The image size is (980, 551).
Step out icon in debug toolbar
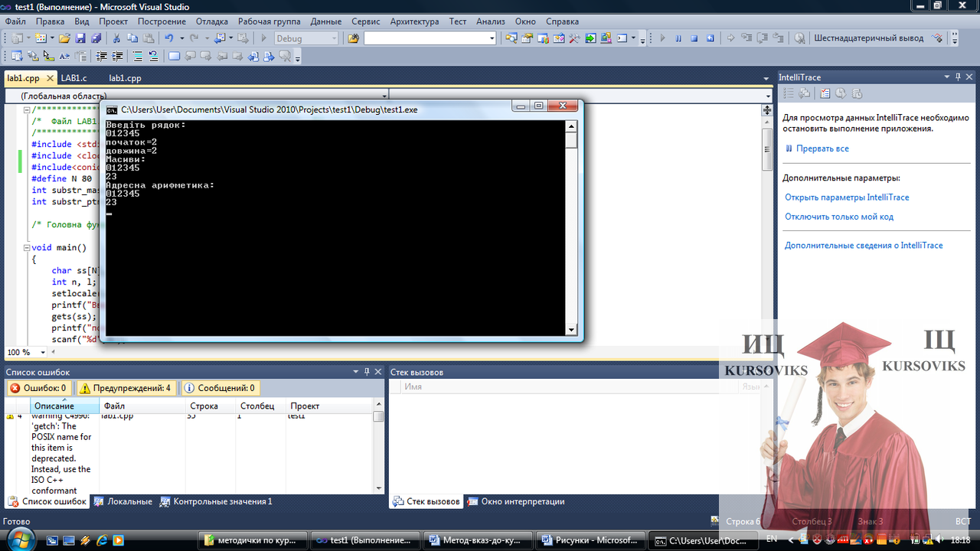coord(779,38)
